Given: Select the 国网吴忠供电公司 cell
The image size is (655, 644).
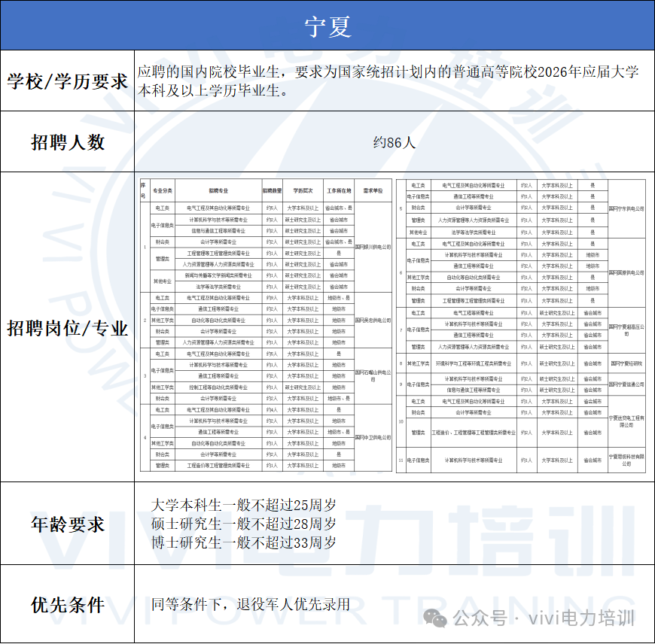Looking at the screenshot, I should click(x=373, y=320).
